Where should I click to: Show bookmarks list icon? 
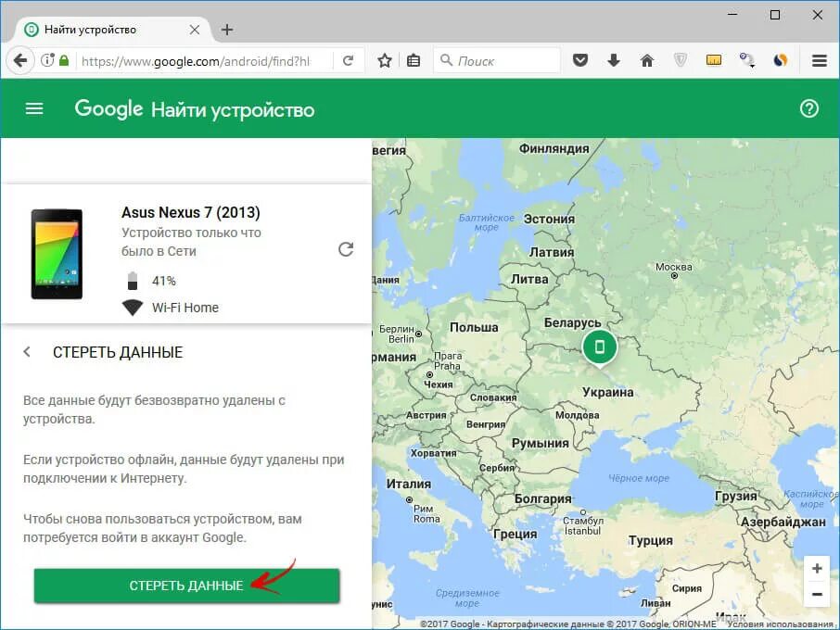point(413,60)
